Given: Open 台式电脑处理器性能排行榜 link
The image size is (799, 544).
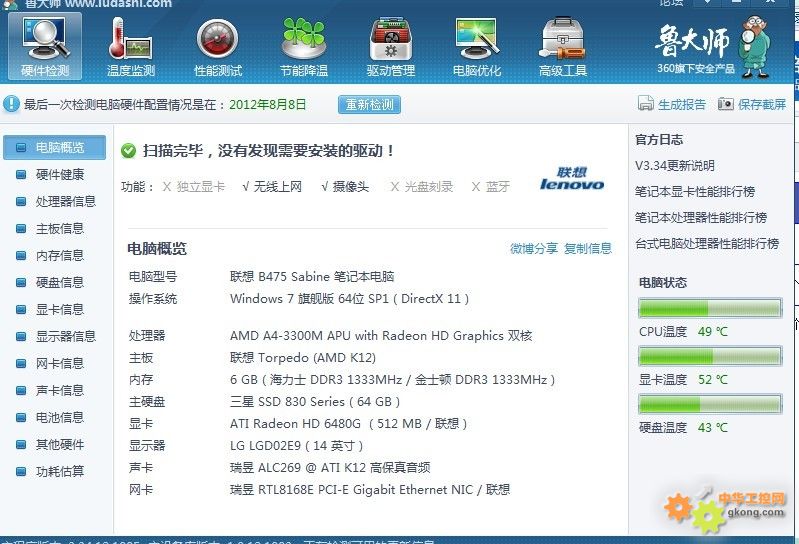Looking at the screenshot, I should point(707,243).
